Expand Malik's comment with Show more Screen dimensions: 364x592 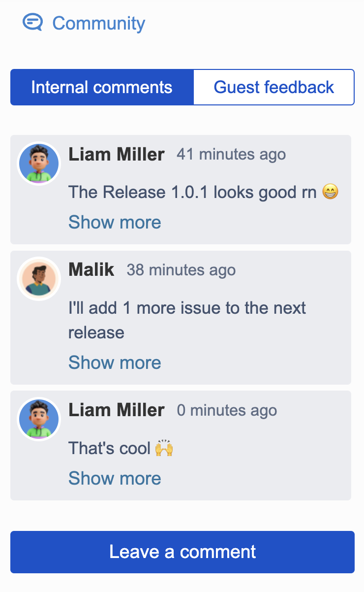115,362
